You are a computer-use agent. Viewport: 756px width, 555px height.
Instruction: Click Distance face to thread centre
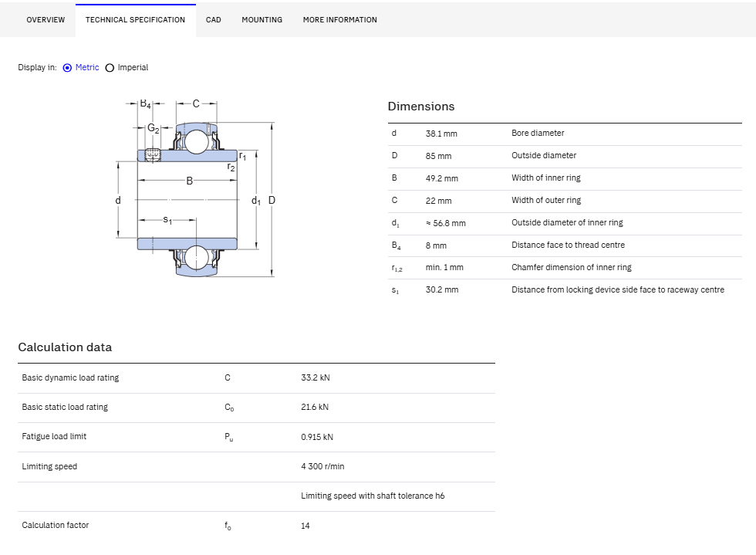568,245
